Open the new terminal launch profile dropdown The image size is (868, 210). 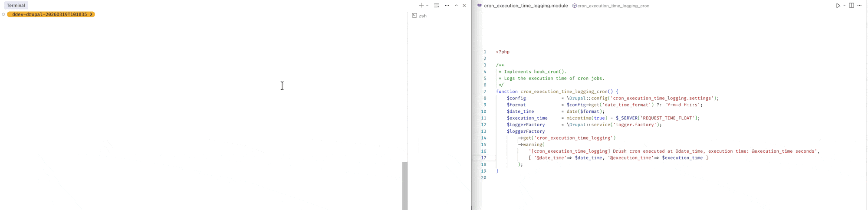click(427, 6)
